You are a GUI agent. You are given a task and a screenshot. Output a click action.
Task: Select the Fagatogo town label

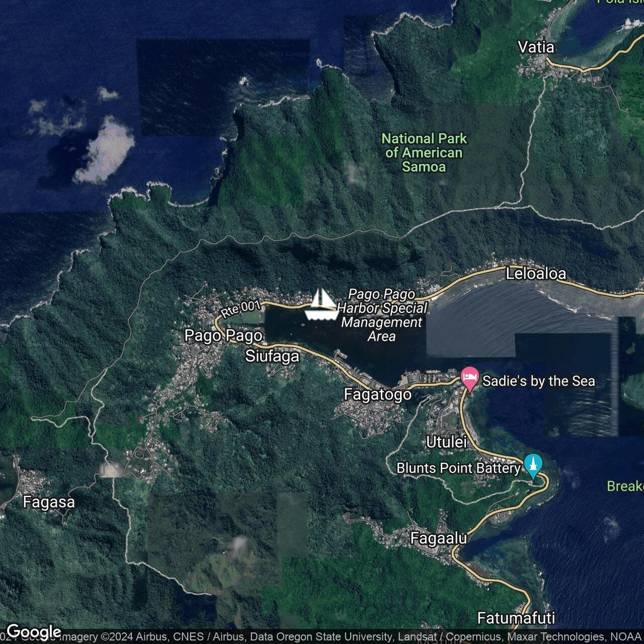(x=377, y=394)
